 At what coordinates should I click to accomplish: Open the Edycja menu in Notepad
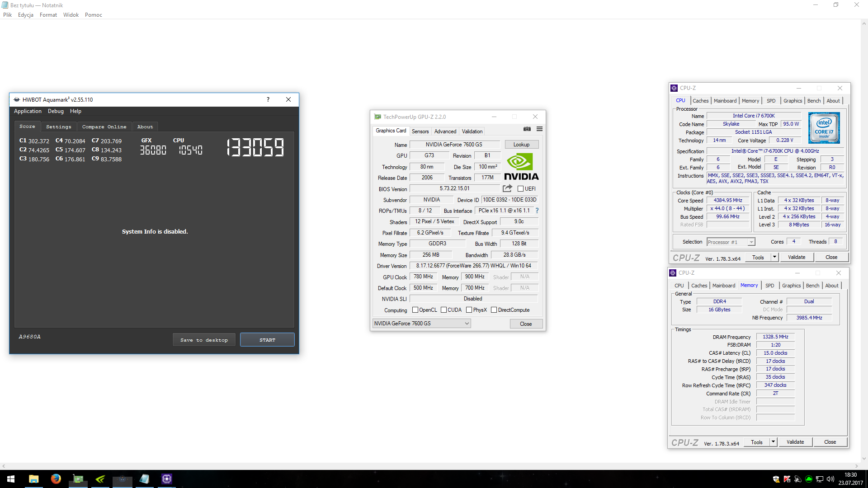pos(26,15)
